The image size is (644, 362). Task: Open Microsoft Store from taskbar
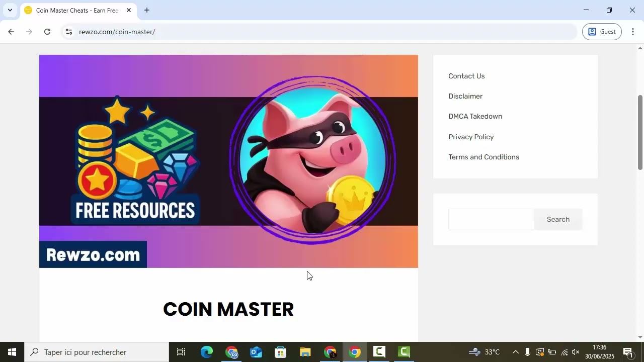pyautogui.click(x=281, y=352)
